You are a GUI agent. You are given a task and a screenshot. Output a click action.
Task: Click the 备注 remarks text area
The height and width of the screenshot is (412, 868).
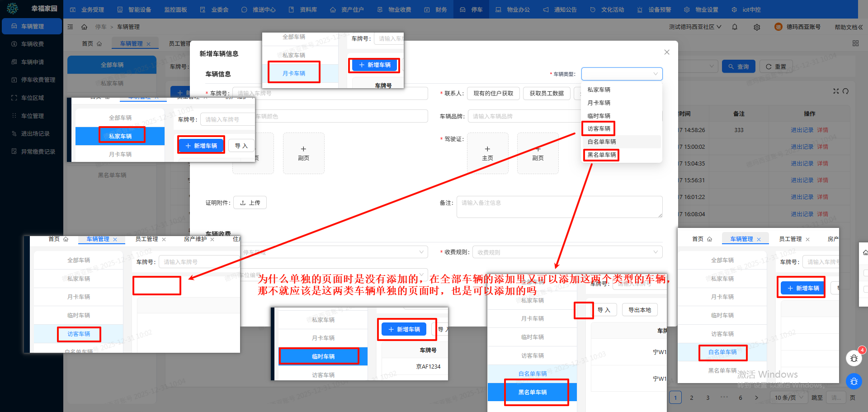pos(559,207)
